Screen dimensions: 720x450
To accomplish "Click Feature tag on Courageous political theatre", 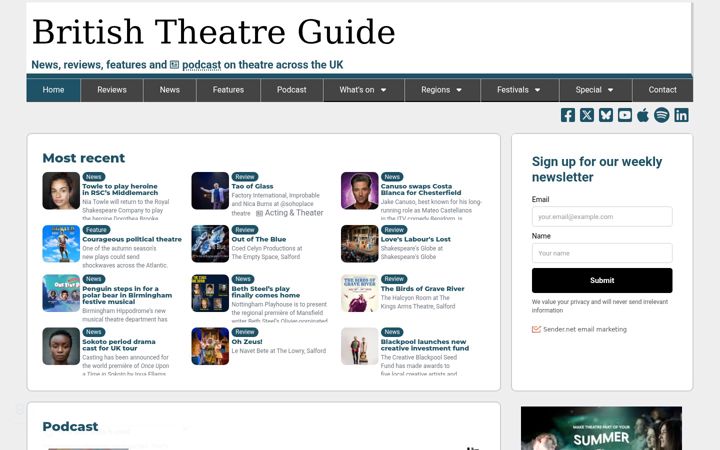I will [x=96, y=230].
